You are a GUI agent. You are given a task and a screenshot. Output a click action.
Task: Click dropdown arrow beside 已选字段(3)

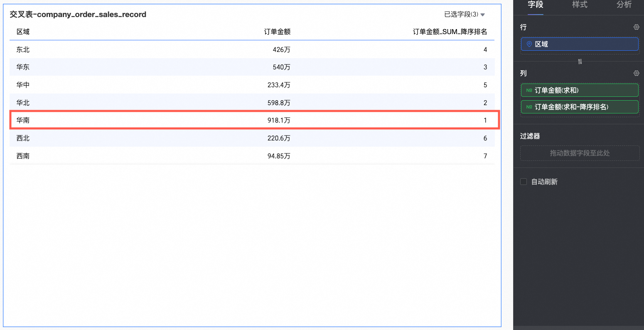(482, 15)
